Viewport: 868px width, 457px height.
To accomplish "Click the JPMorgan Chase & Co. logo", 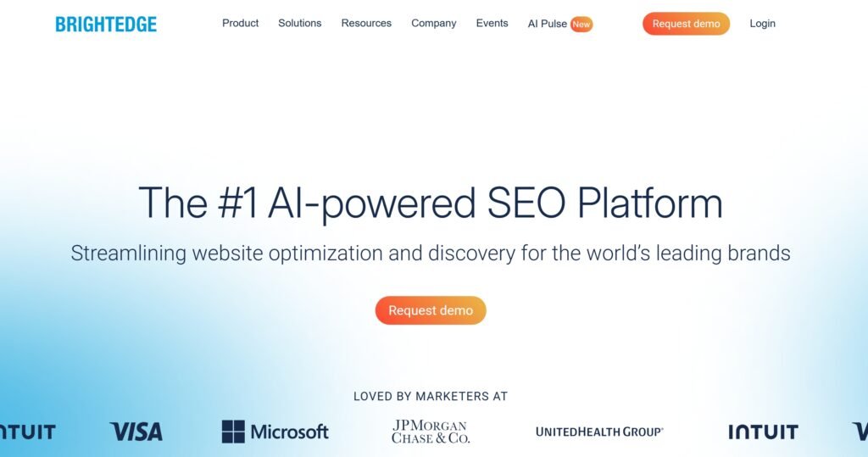I will (430, 432).
